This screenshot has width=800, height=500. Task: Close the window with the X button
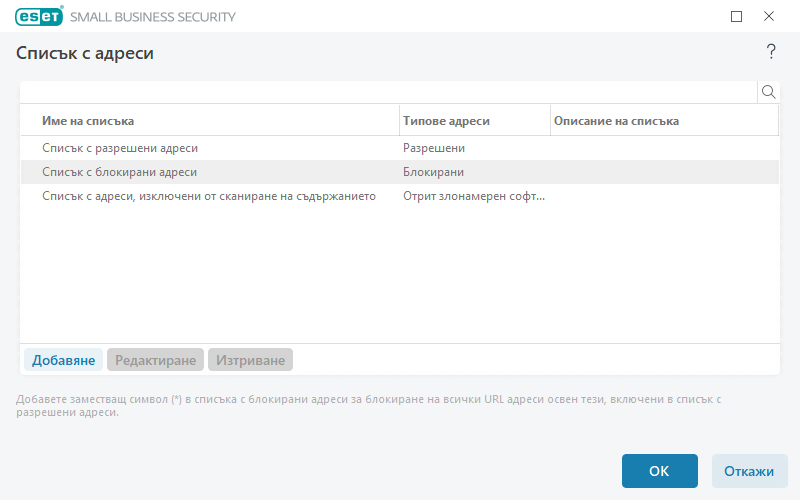[x=769, y=16]
